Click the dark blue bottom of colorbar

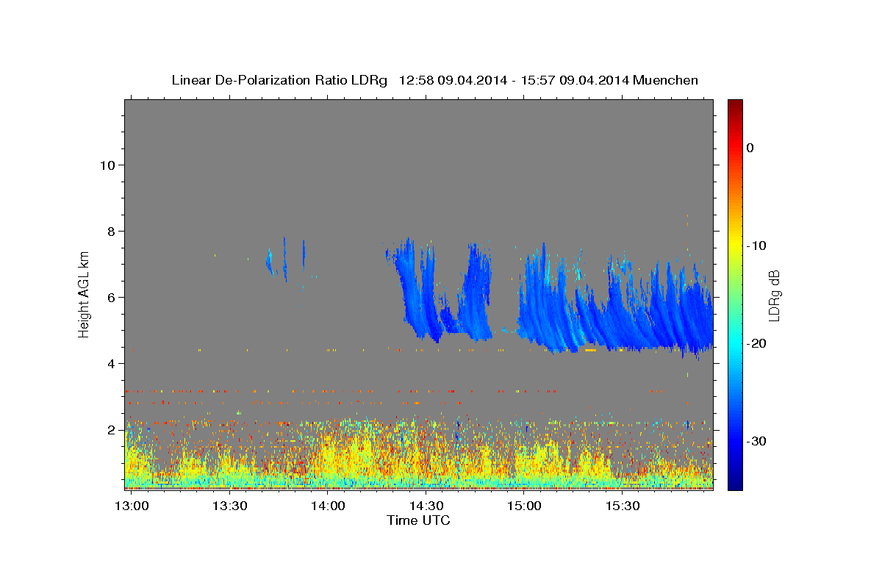pyautogui.click(x=734, y=481)
